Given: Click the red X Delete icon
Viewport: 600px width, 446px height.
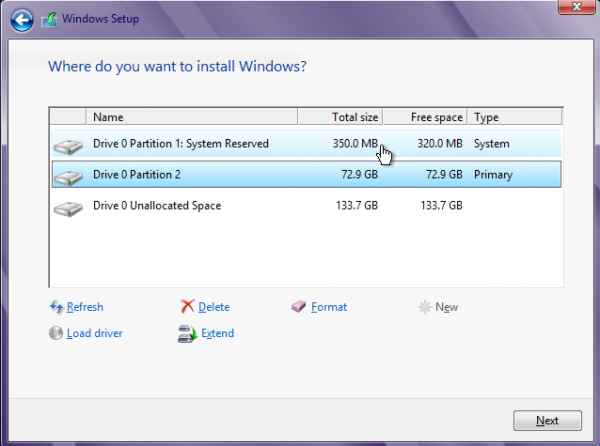Looking at the screenshot, I should coord(188,306).
